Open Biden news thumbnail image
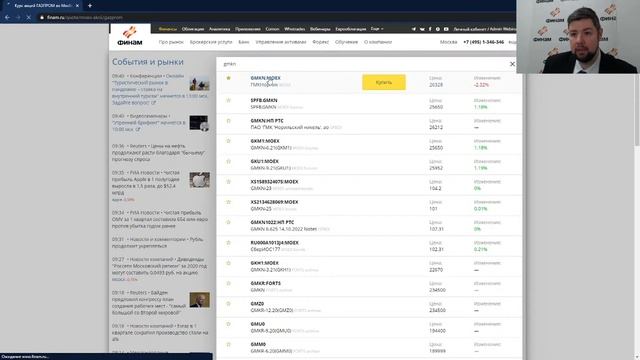 [x=200, y=300]
